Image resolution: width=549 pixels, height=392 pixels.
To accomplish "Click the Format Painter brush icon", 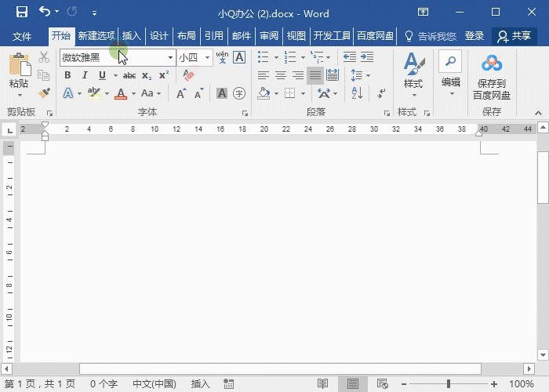I will (44, 93).
